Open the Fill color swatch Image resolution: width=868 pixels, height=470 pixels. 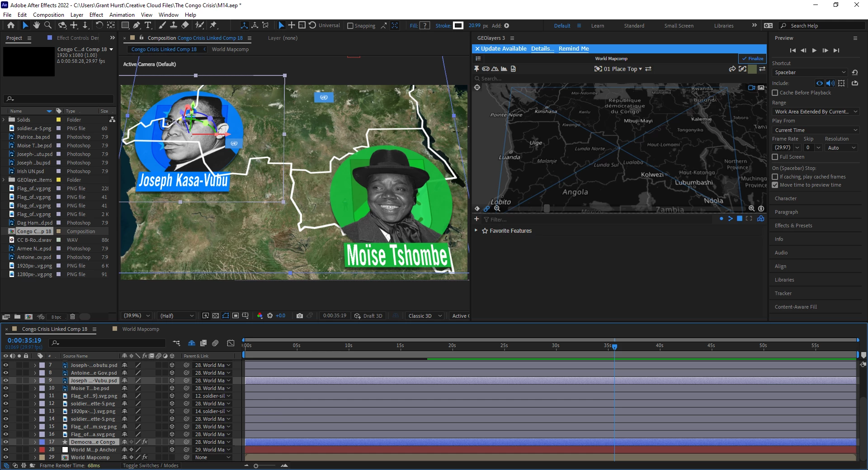tap(425, 26)
